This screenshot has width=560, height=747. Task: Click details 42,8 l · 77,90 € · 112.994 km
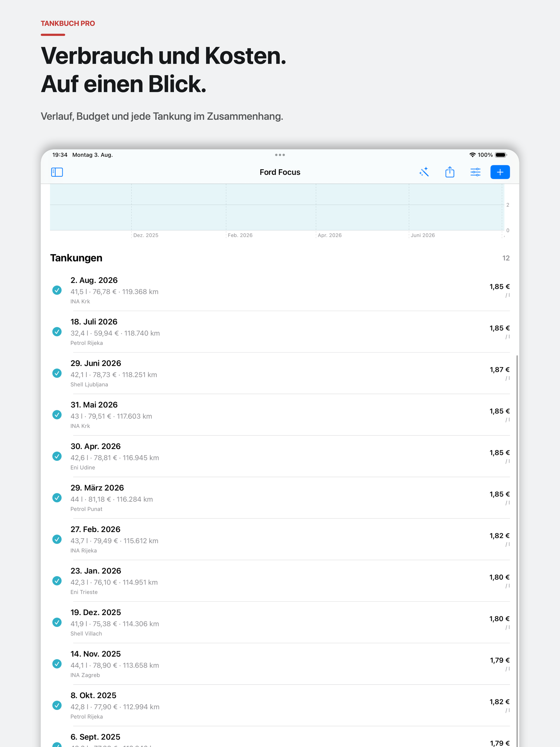coord(115,707)
